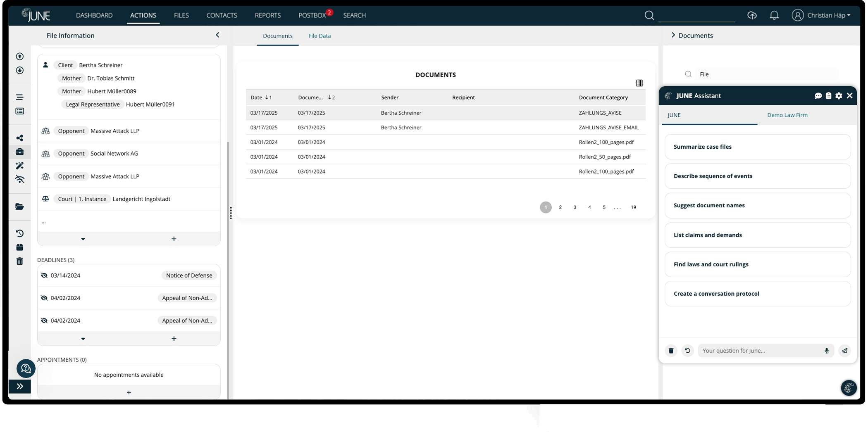
Task: Open the Rollen2_50_pages.pdf document row
Action: (445, 157)
